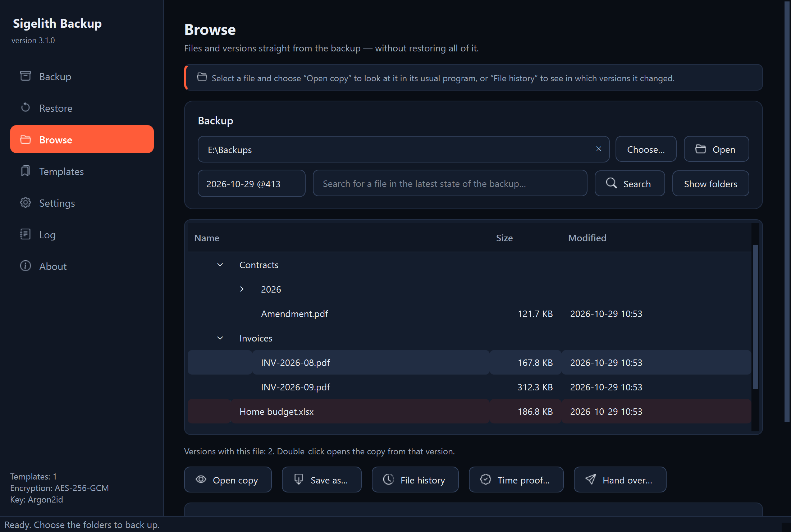This screenshot has height=532, width=791.
Task: Click the 'Encryption: AES-256-GCM' status text
Action: click(59, 488)
